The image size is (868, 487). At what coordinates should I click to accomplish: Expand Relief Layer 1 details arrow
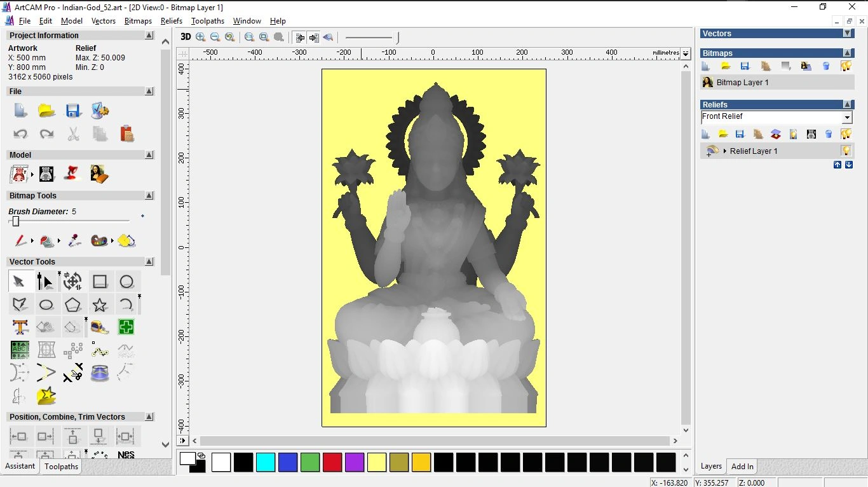(725, 151)
